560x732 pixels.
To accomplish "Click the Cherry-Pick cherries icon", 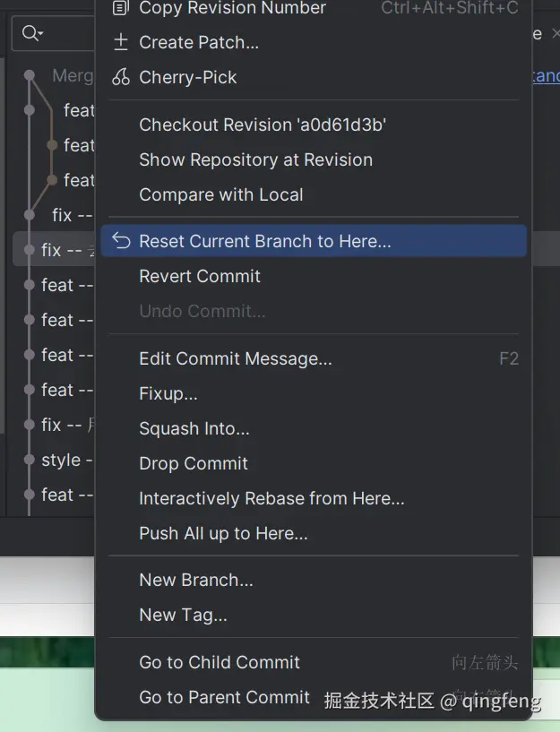I will [121, 77].
